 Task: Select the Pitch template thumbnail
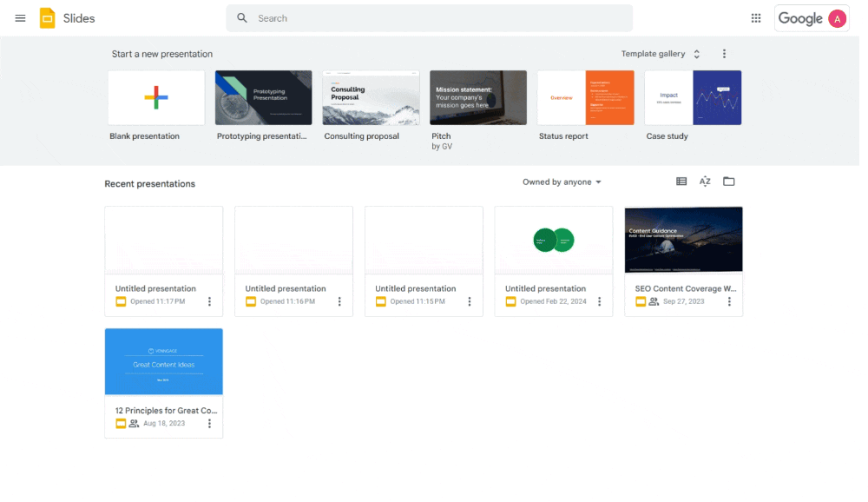(478, 97)
